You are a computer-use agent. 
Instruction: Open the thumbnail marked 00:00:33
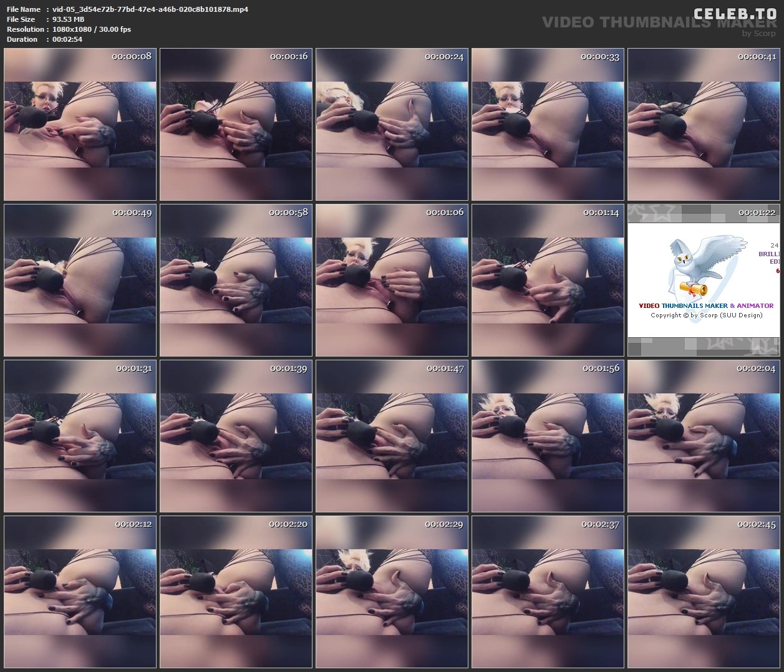tap(548, 125)
